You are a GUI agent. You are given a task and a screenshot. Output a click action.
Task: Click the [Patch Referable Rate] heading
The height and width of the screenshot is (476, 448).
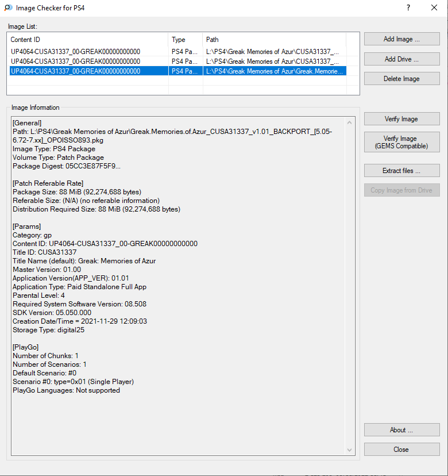tap(48, 183)
